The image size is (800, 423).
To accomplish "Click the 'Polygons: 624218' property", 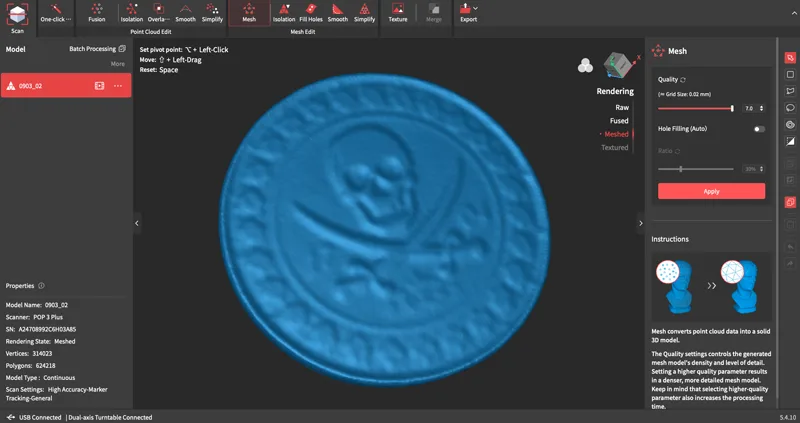I will (31, 365).
